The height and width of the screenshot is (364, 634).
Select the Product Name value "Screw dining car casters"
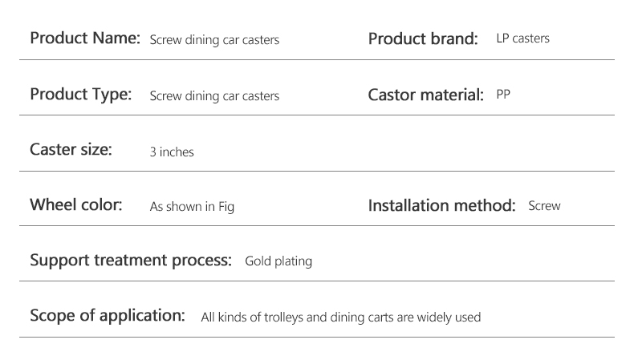(214, 40)
